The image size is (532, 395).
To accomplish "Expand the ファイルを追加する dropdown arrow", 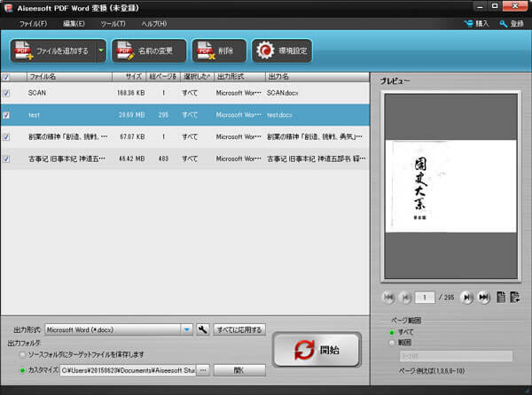I will pyautogui.click(x=100, y=50).
